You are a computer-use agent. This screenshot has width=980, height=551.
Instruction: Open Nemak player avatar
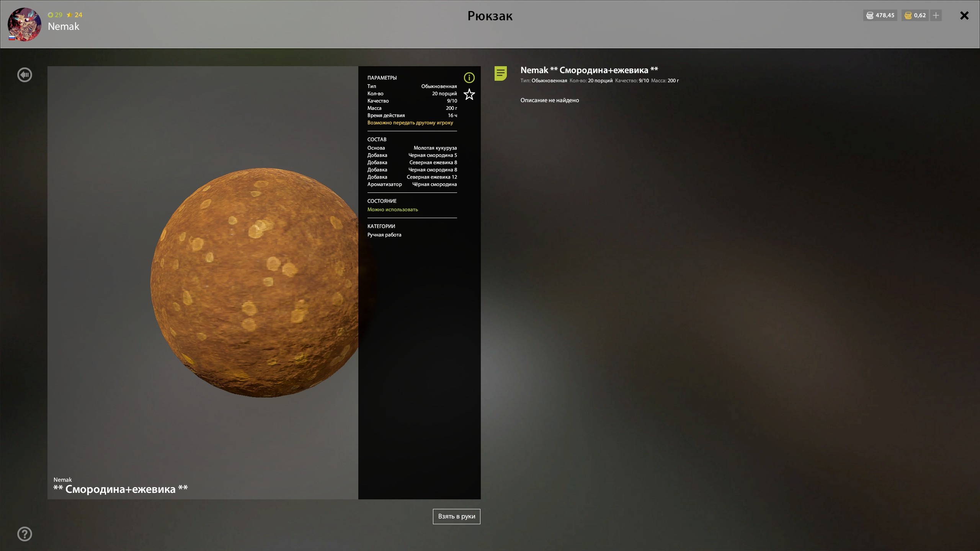pyautogui.click(x=24, y=24)
